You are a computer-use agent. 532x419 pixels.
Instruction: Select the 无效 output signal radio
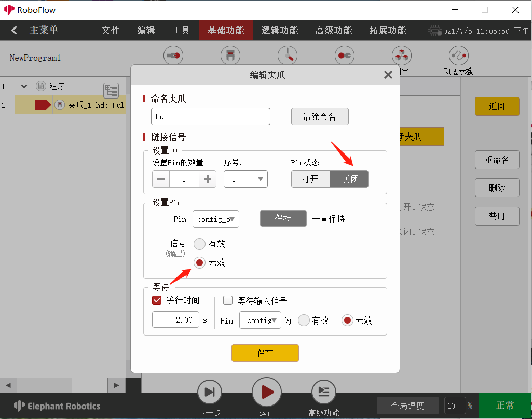[199, 262]
